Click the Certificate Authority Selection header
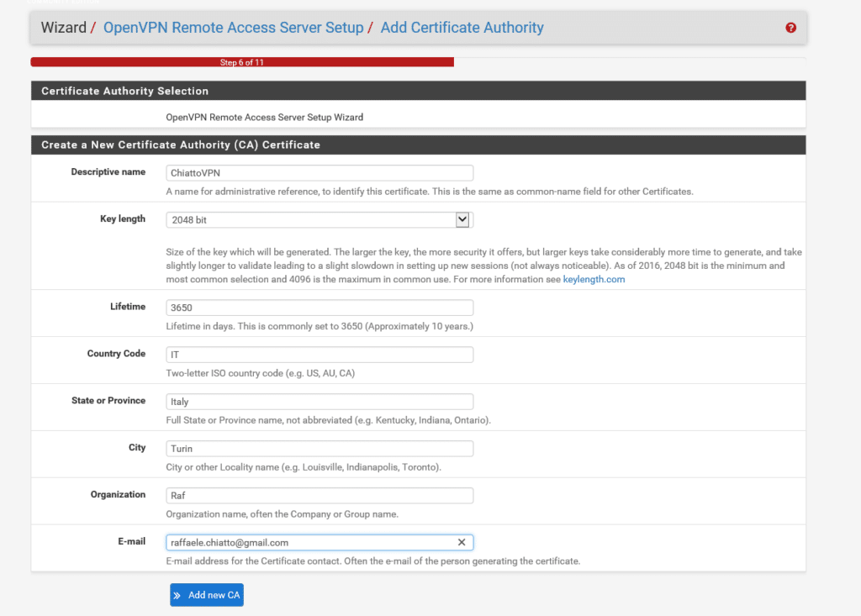Image resolution: width=861 pixels, height=616 pixels. pos(419,91)
